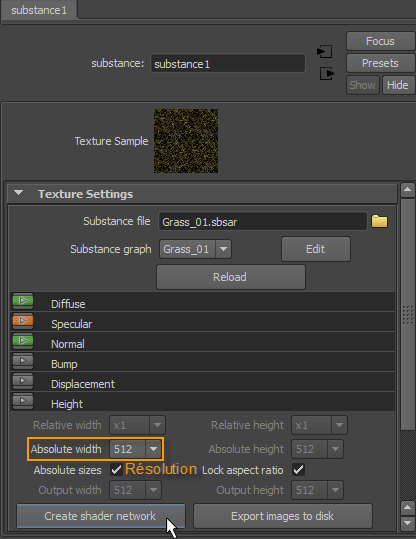Click the output connection arrow icon
This screenshot has width=416, height=539.
327,74
